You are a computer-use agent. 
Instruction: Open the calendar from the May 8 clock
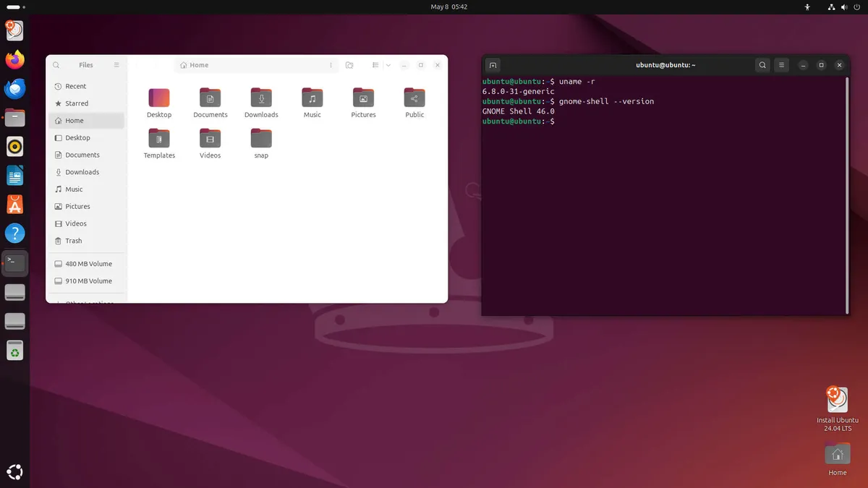pos(449,7)
